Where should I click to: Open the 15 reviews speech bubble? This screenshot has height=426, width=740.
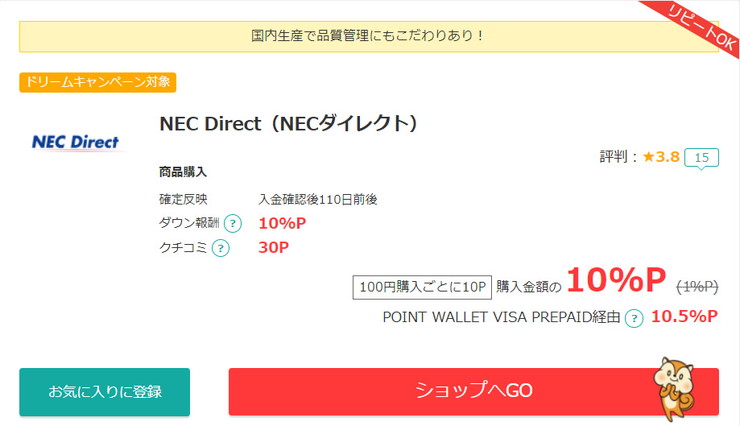(x=701, y=158)
